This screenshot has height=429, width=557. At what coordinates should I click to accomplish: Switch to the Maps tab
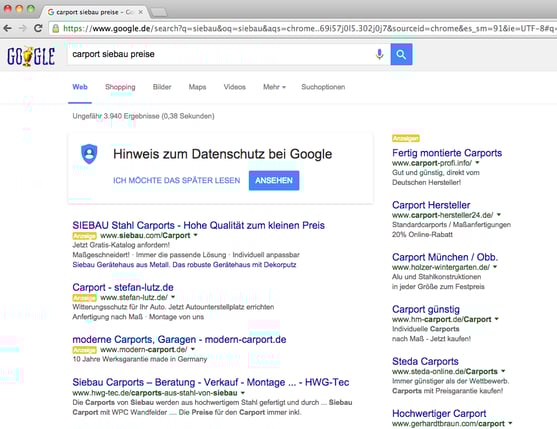(x=197, y=87)
